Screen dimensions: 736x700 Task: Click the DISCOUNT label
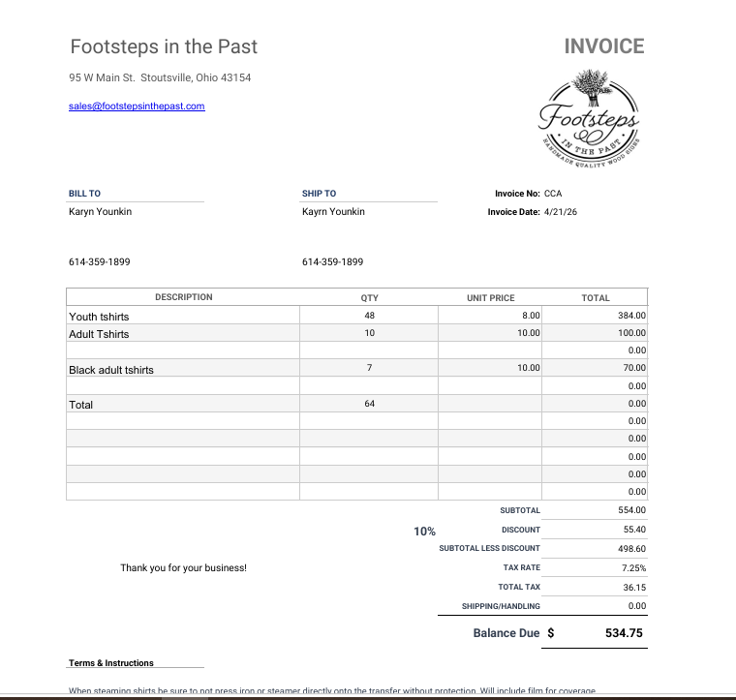point(521,530)
